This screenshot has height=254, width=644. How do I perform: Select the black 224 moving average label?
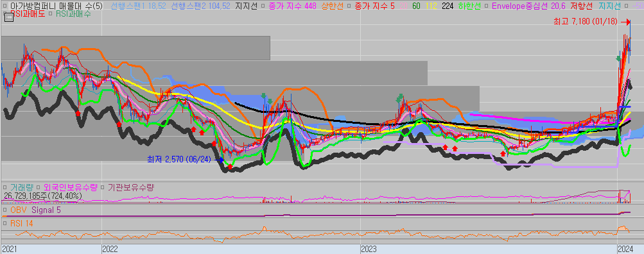[448, 6]
